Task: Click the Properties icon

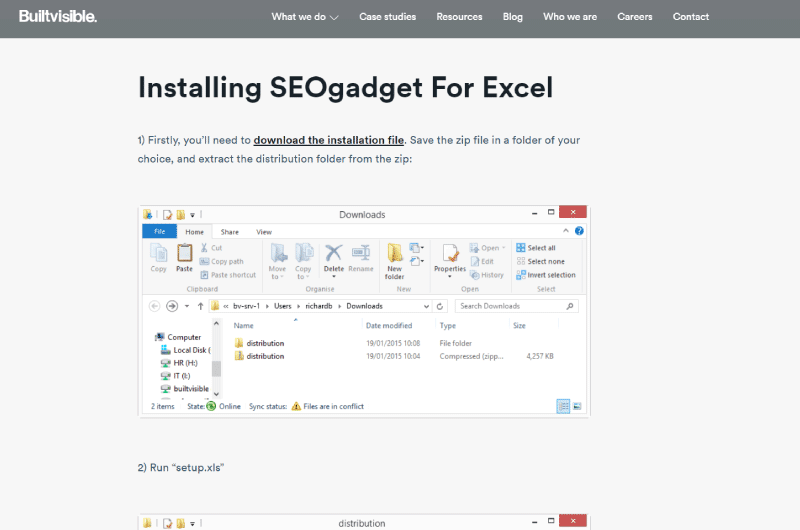Action: (x=449, y=260)
